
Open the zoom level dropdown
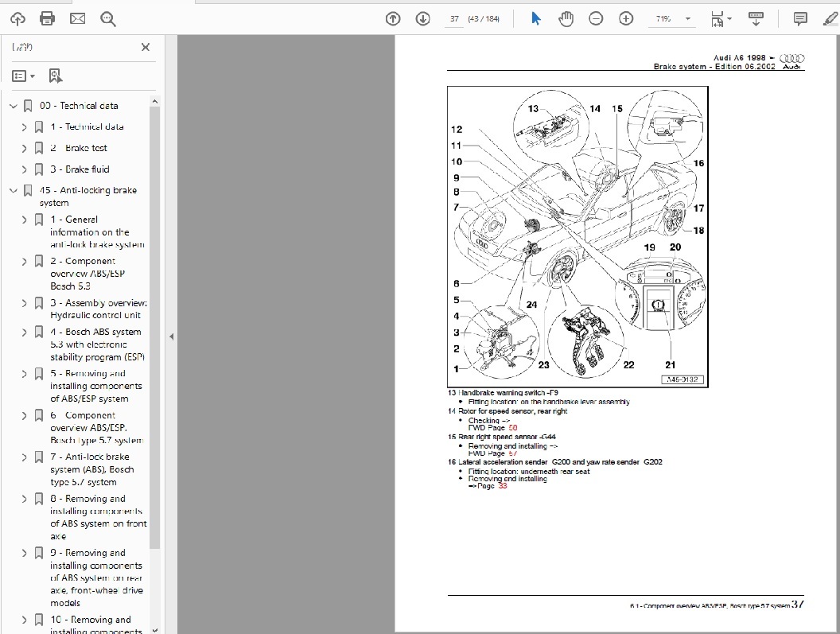688,19
